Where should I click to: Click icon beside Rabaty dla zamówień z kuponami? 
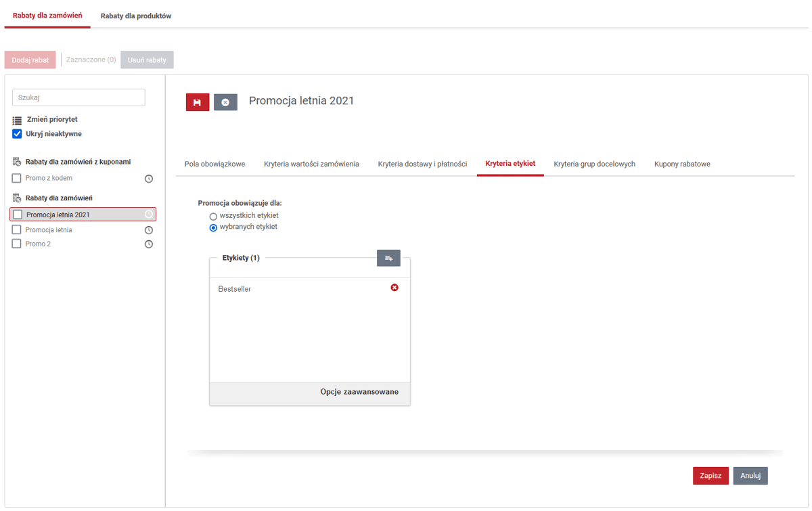pyautogui.click(x=18, y=162)
